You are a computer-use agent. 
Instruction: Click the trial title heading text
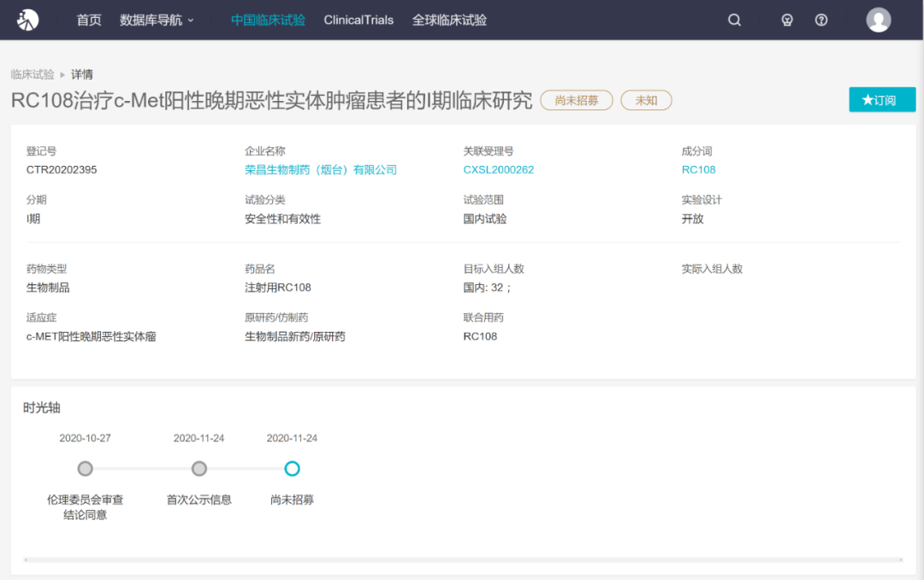(272, 100)
